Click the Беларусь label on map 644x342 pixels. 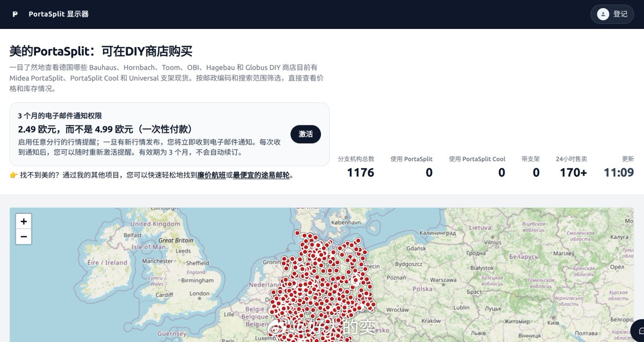pos(523,257)
